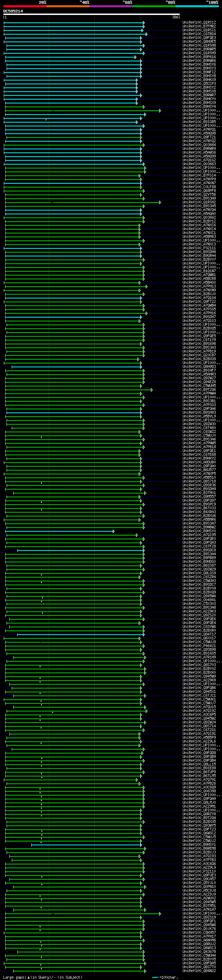
Task: Select label UniRef100_Q6XX17
Action: 199,638
